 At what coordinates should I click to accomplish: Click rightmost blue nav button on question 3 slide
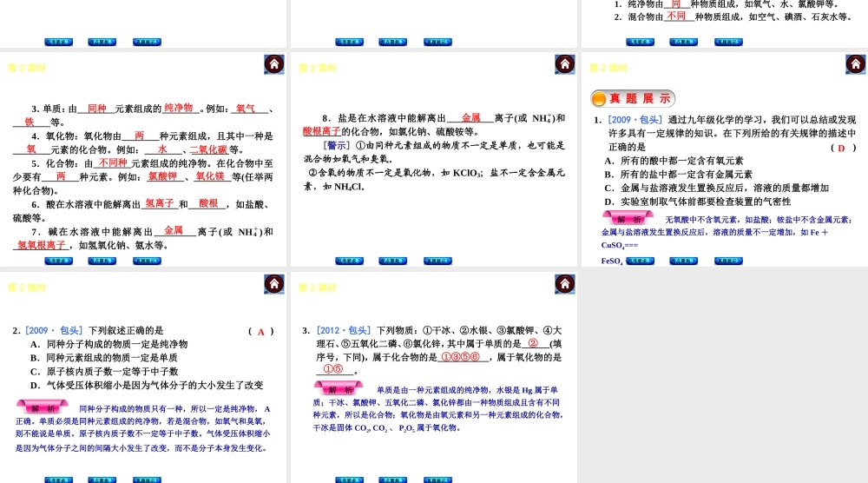click(x=437, y=480)
